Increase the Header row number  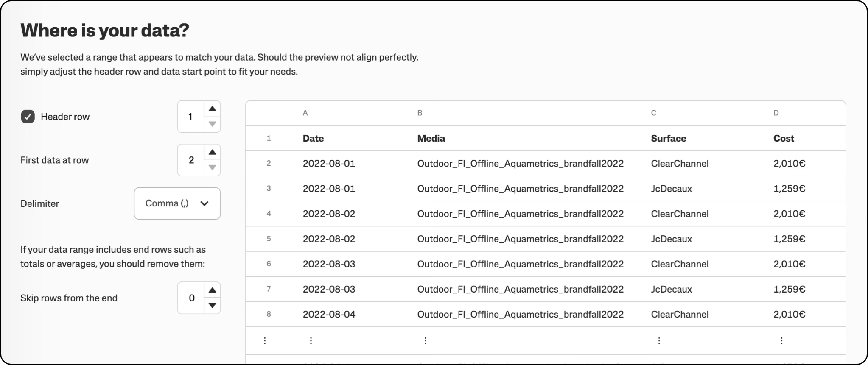click(x=212, y=109)
